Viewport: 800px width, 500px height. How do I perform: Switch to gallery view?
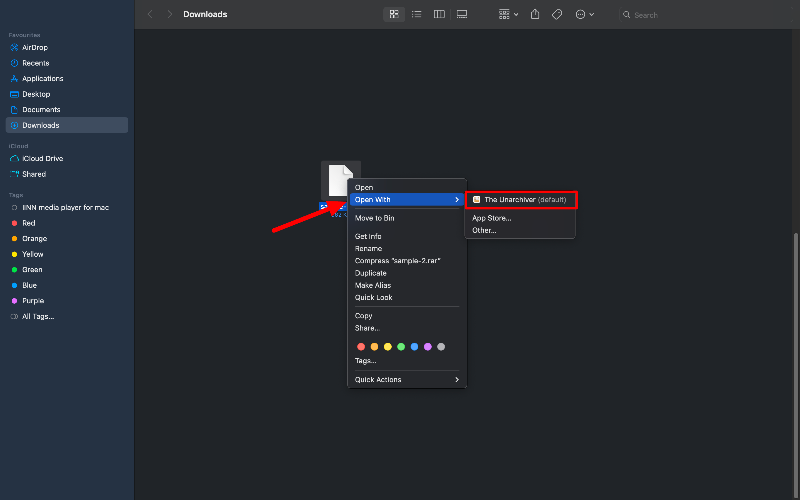tap(462, 14)
